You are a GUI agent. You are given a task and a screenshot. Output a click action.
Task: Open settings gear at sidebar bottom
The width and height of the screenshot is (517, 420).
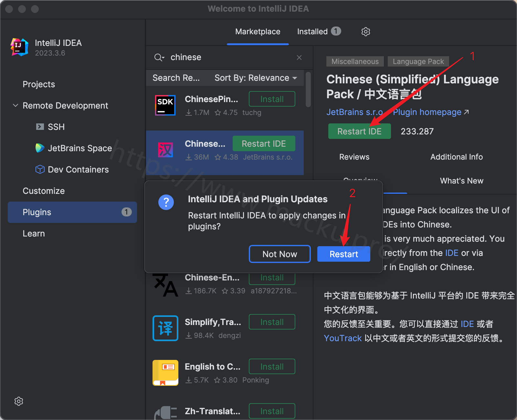19,401
